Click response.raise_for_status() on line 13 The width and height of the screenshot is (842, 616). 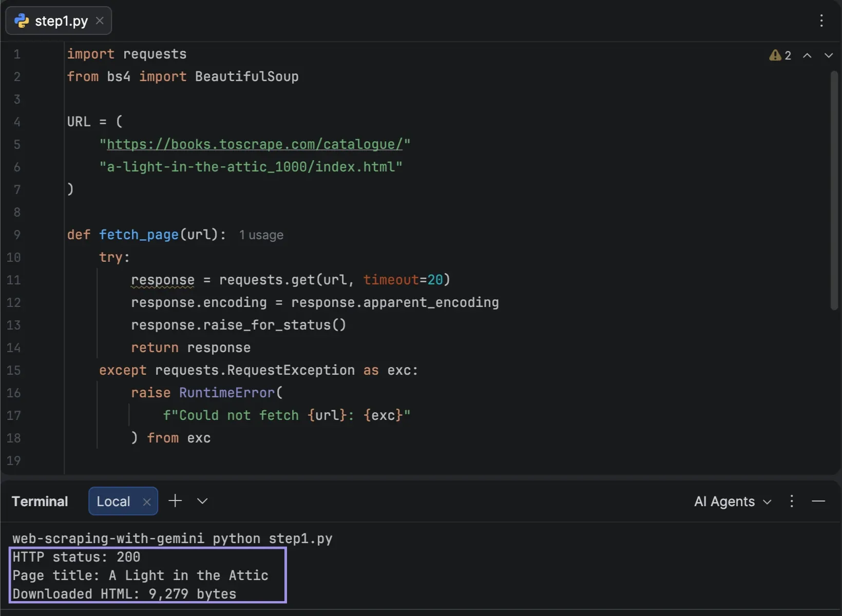tap(239, 325)
